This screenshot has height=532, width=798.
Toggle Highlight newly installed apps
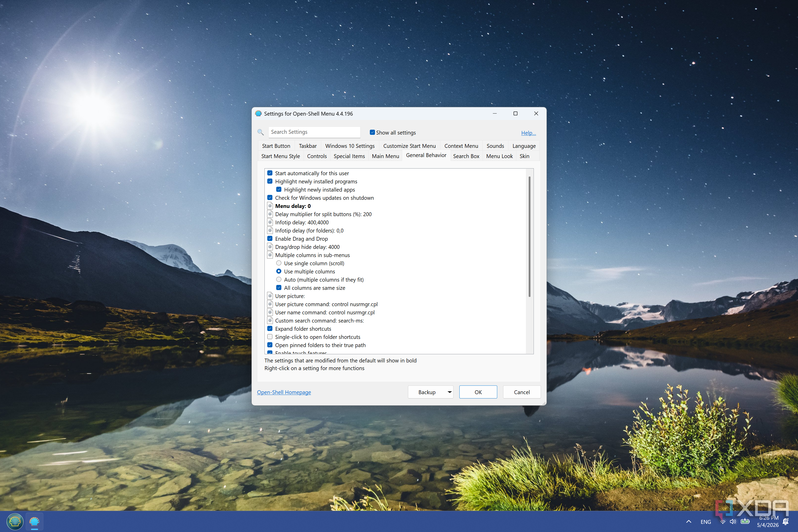(x=279, y=189)
